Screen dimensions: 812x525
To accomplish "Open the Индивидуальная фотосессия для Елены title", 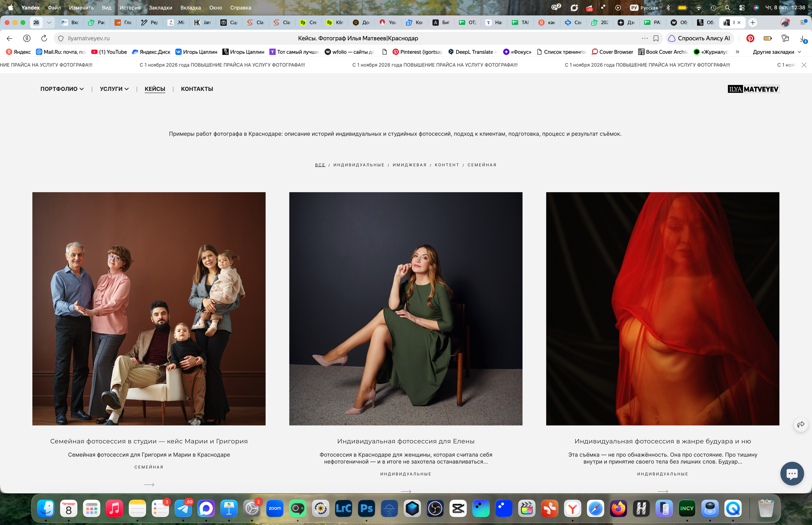I will tap(406, 441).
